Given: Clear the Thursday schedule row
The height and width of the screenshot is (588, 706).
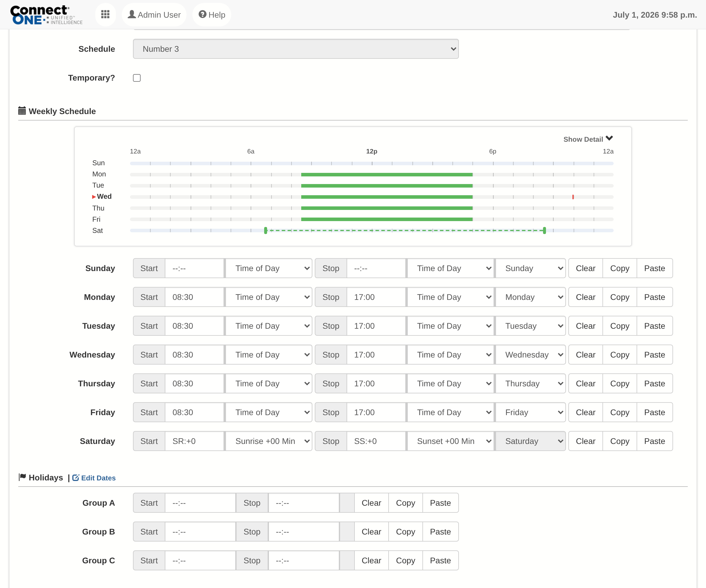Looking at the screenshot, I should (x=585, y=384).
